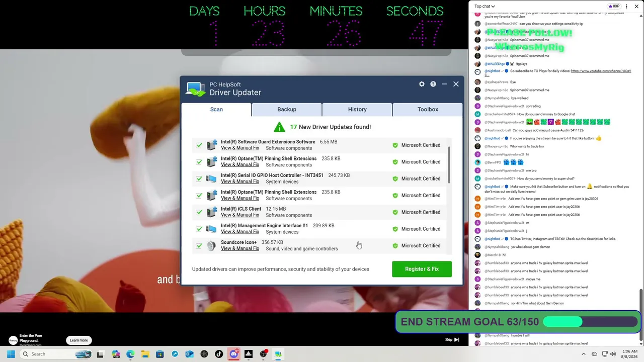Switch to Driver Updater taskbar icon
This screenshot has width=644, height=362.
[278, 354]
